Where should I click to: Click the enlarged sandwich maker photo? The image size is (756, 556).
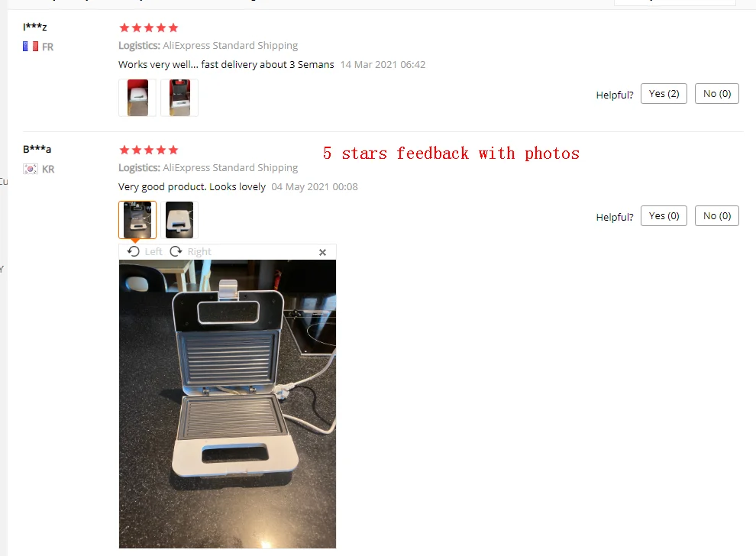[228, 404]
